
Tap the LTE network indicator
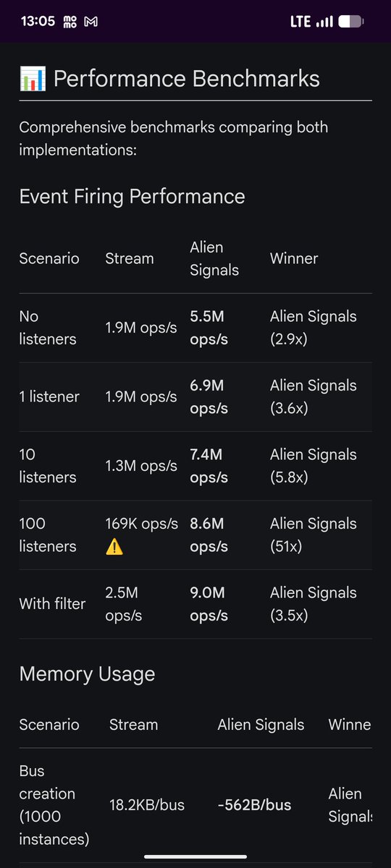pos(300,22)
